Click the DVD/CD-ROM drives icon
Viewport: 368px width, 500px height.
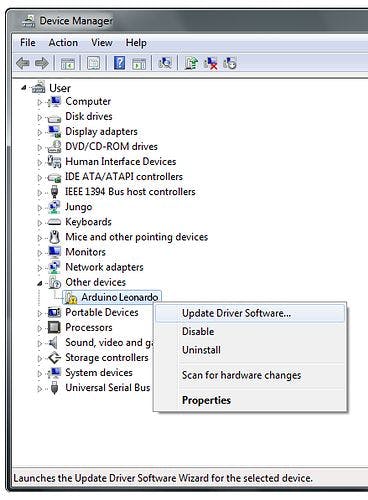[54, 146]
